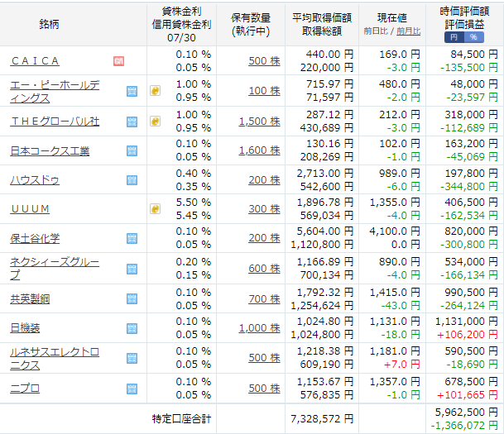This screenshot has width=504, height=434.
Task: Click the 700 株 holding link
Action: coord(264,299)
